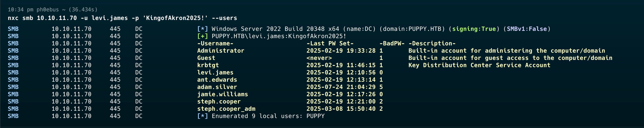Click the krbtgt account name
Screen dimensions: 644x128
[208, 65]
